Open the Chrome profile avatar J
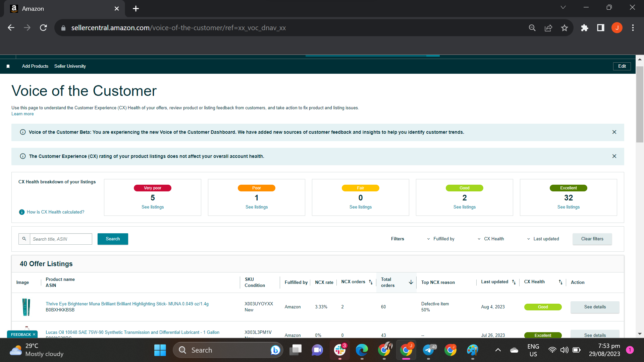The image size is (644, 362). (x=617, y=28)
